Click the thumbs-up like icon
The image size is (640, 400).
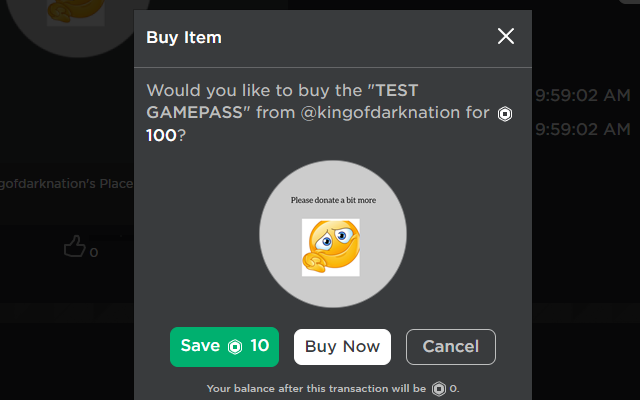[74, 246]
